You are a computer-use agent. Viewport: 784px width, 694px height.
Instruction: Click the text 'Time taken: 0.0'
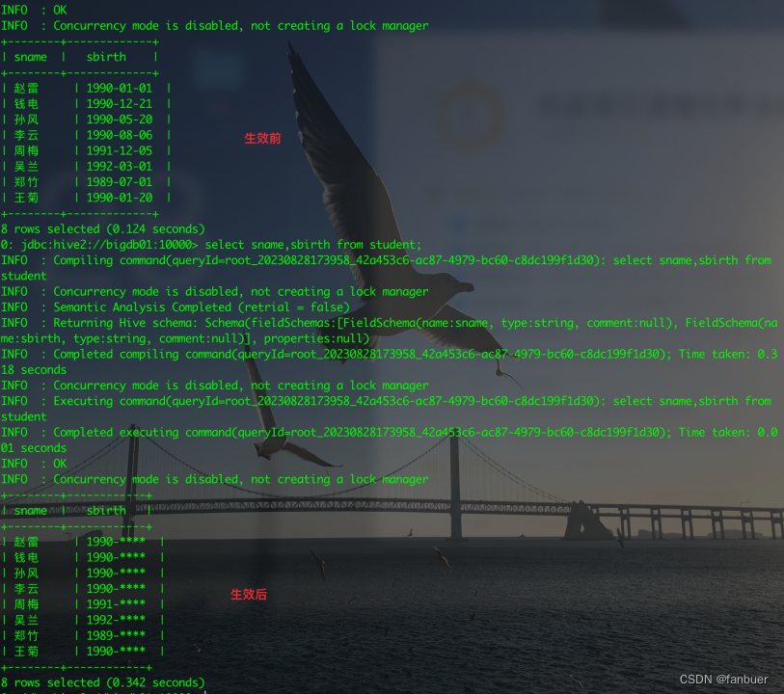728,433
